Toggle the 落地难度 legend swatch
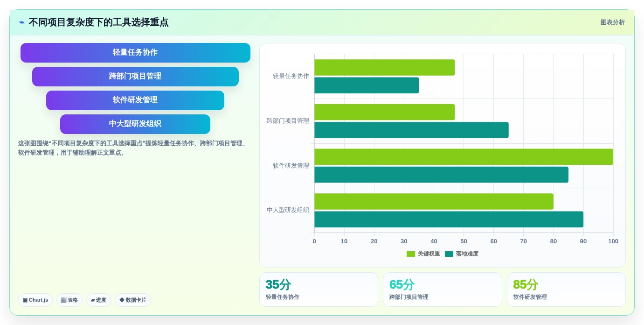644x325 pixels. (x=449, y=254)
